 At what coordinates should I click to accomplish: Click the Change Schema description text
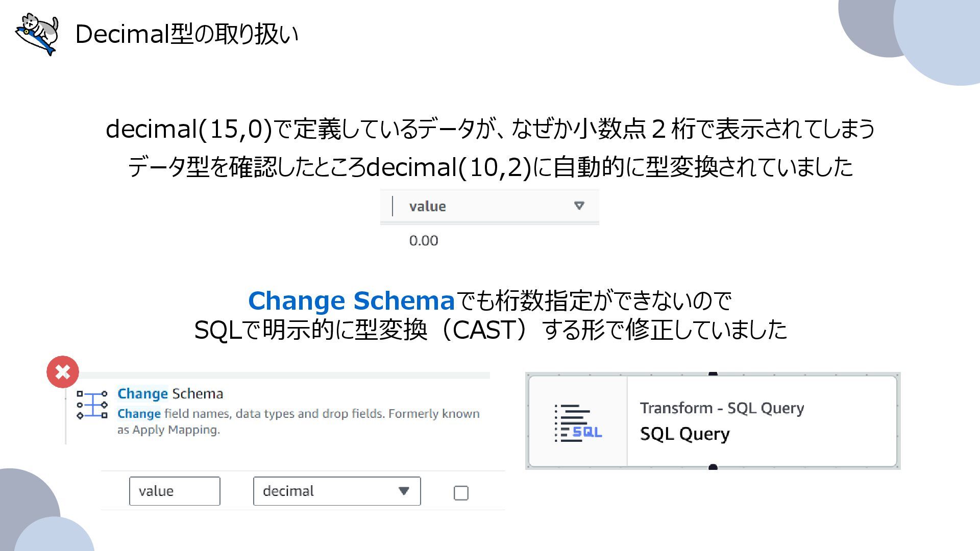[x=298, y=421]
